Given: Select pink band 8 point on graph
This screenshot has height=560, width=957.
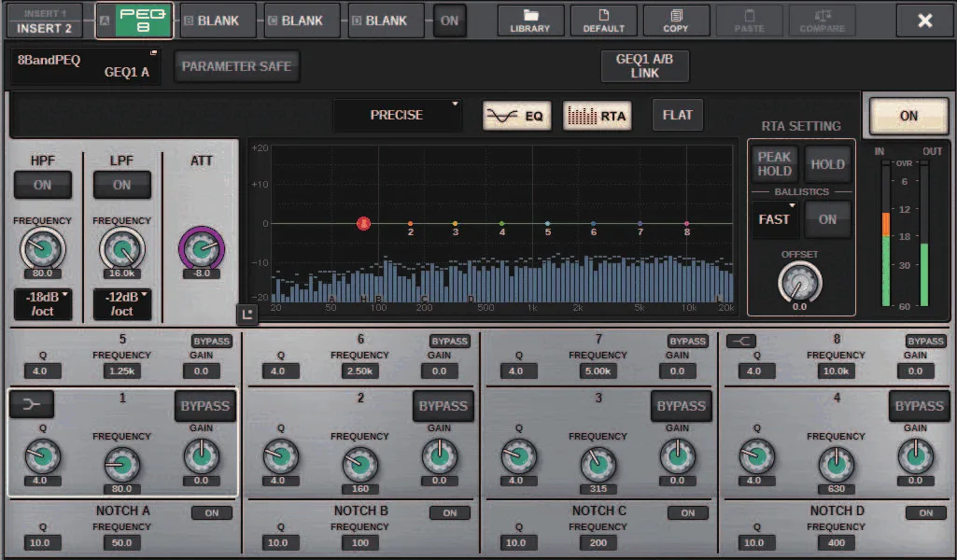Looking at the screenshot, I should 686,224.
